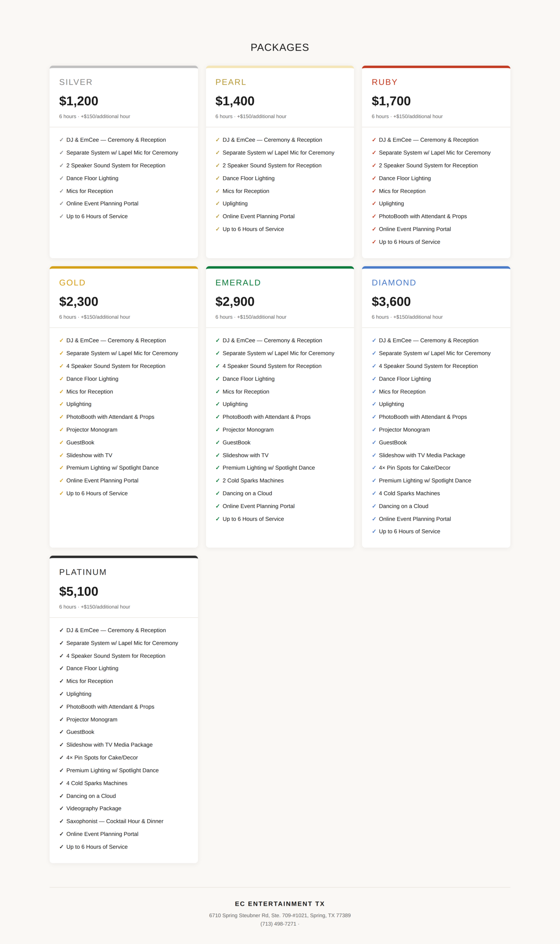Click the EC Entertainment TX footer name
The image size is (560, 944).
(280, 903)
